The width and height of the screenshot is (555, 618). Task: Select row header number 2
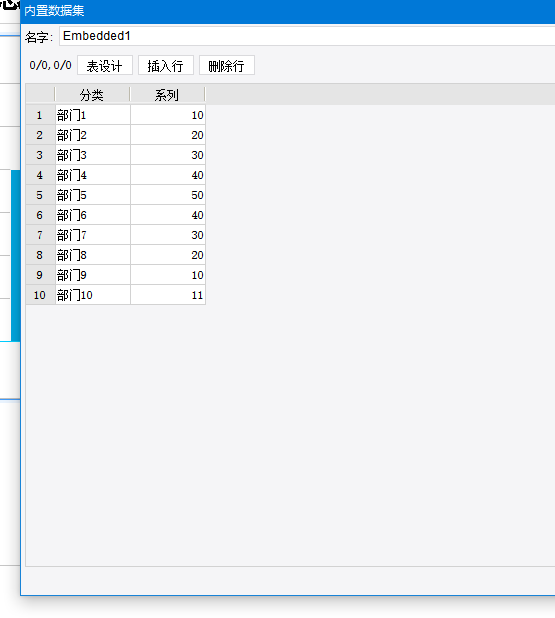(40, 135)
